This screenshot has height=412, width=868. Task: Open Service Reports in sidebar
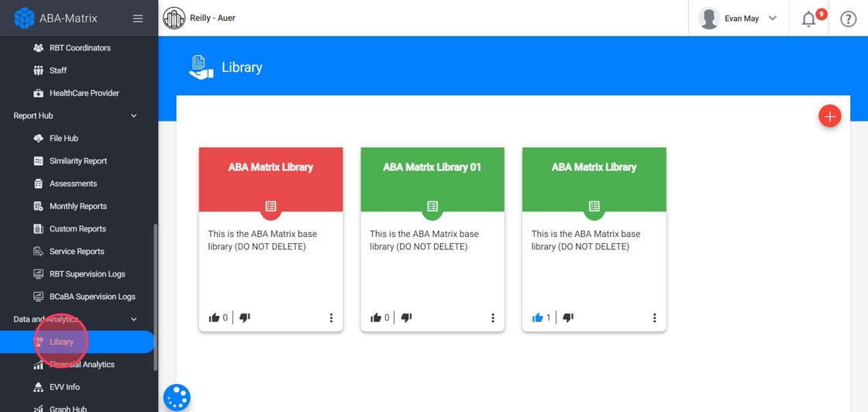pyautogui.click(x=77, y=252)
